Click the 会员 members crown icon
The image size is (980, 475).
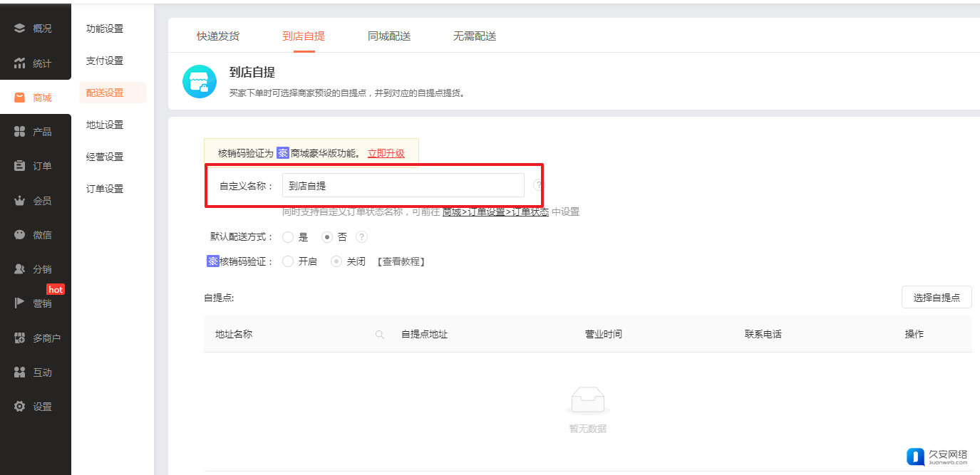point(20,201)
